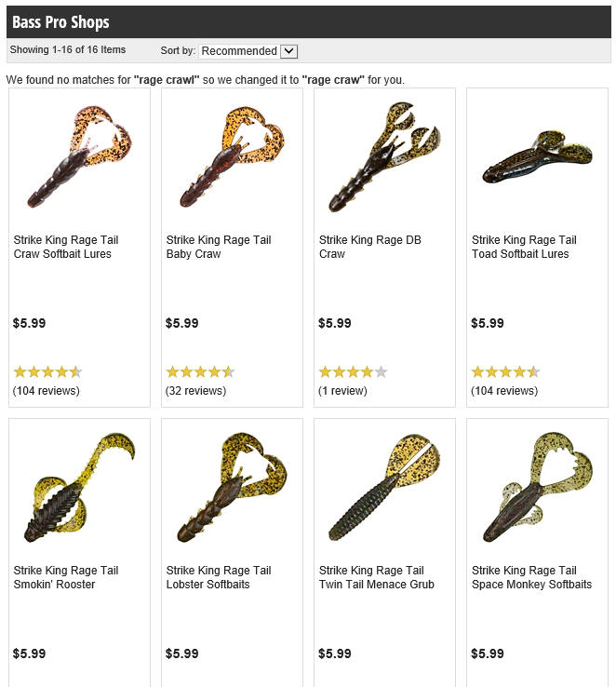Screen dimensions: 616x687
Task: View the 32 reviews for Baby Craw
Action: pos(195,390)
